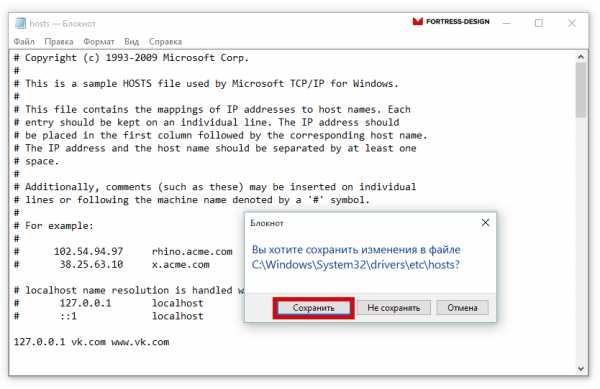The image size is (600, 389).
Task: Choose Не сохранять in the dialog
Action: click(x=394, y=308)
